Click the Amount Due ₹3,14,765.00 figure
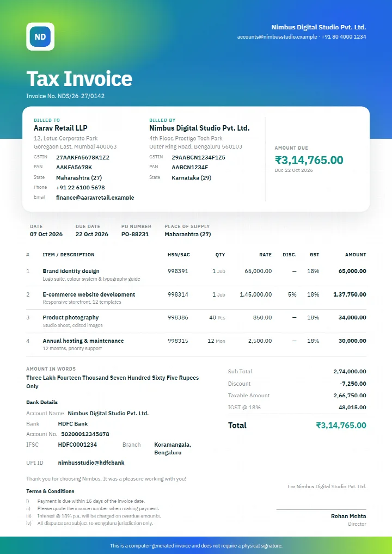 tap(309, 160)
